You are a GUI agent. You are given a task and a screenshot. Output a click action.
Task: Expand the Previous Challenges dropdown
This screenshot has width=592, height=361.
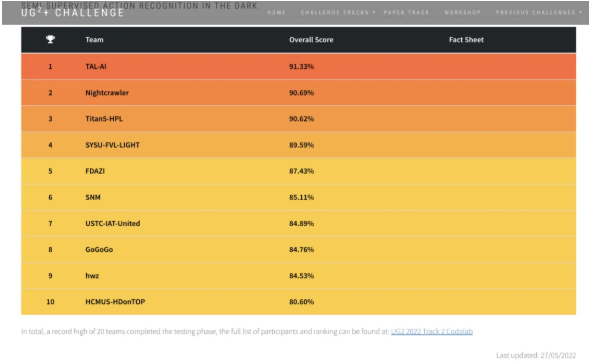pyautogui.click(x=539, y=12)
